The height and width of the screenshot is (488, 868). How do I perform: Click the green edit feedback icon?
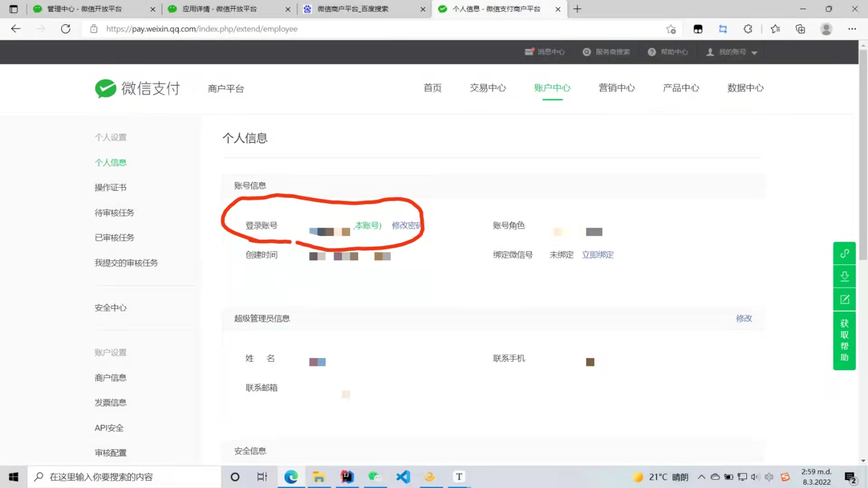tap(844, 300)
